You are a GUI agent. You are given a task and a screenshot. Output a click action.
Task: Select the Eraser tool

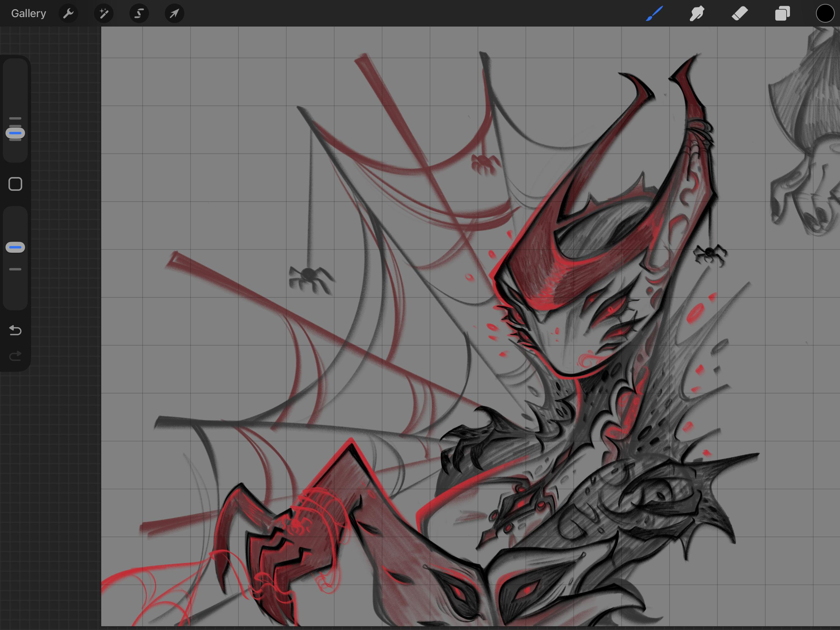pos(740,14)
